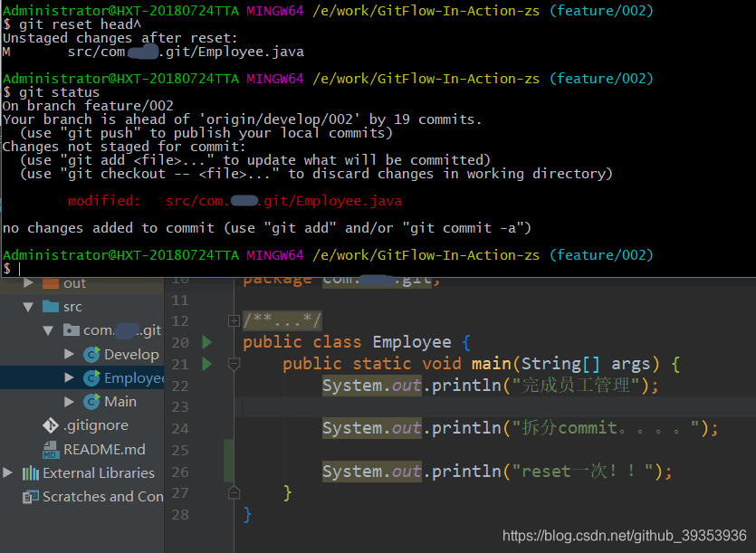The image size is (756, 553).
Task: Click the red modified Employee.java path
Action: click(283, 201)
